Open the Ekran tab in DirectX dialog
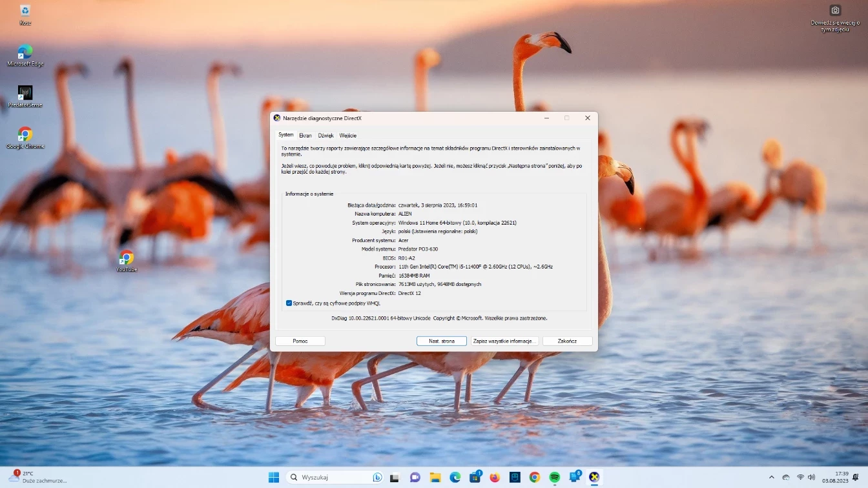This screenshot has width=868, height=488. 305,136
